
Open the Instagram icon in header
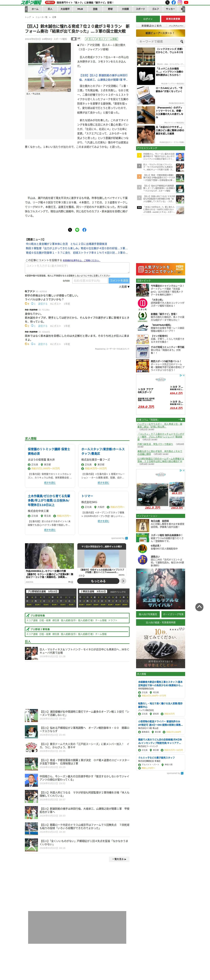click(180, 2)
